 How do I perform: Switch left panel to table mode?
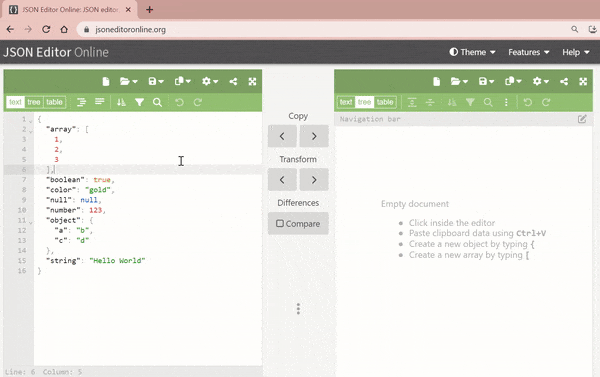54,102
